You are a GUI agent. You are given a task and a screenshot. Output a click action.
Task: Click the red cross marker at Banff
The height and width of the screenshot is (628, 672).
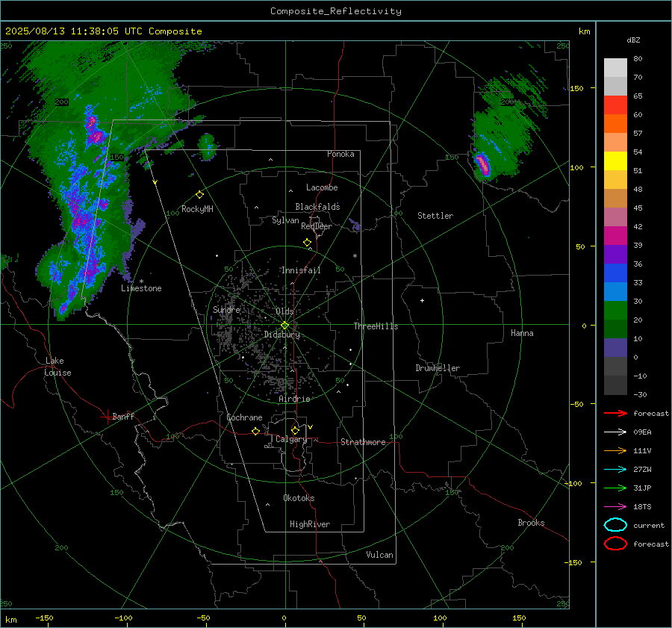click(107, 417)
